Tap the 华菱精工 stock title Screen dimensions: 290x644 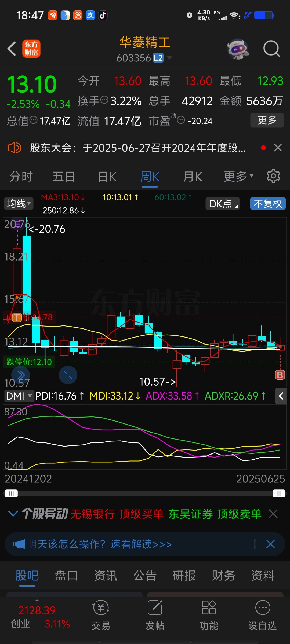coord(145,42)
